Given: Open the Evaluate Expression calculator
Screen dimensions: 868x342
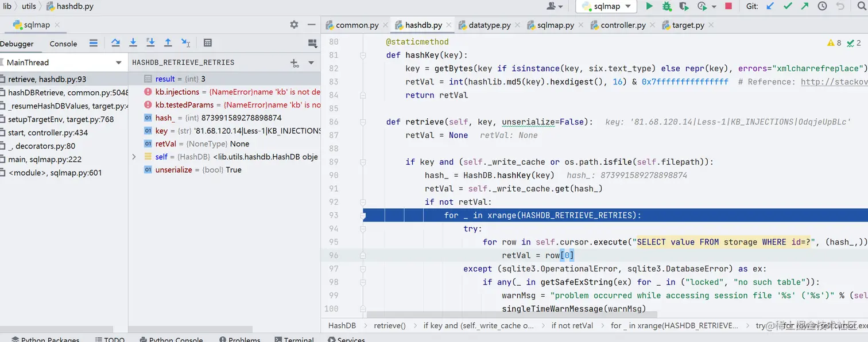Looking at the screenshot, I should 208,43.
